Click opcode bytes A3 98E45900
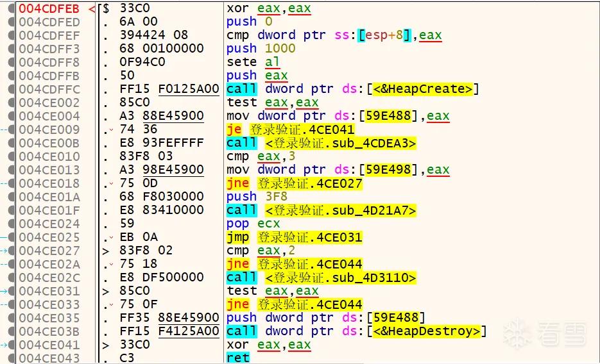 point(162,169)
